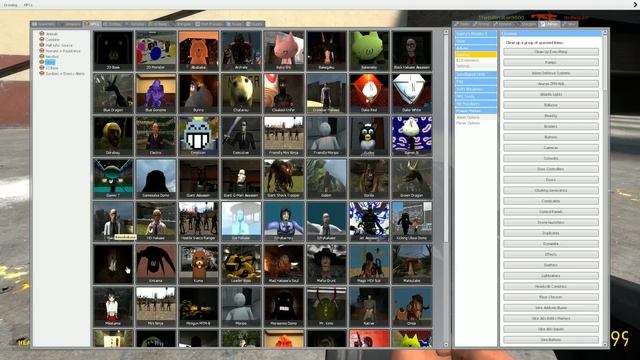Pick the Dake White NPC icon
This screenshot has height=360, width=640.
click(x=412, y=93)
